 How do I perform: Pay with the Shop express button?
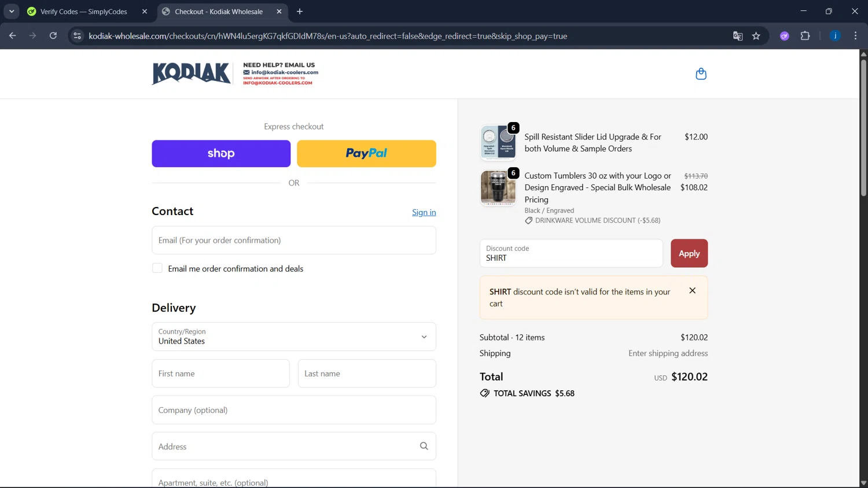tap(221, 154)
